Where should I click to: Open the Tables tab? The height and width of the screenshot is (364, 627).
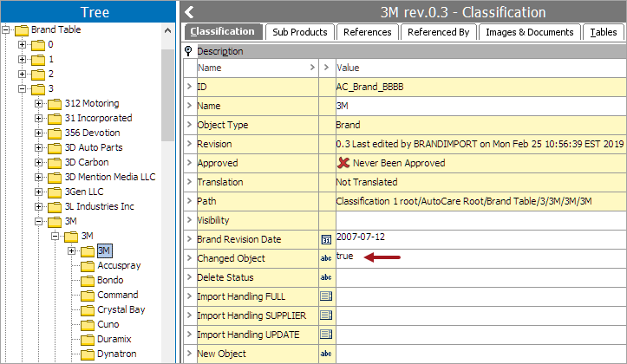point(604,32)
